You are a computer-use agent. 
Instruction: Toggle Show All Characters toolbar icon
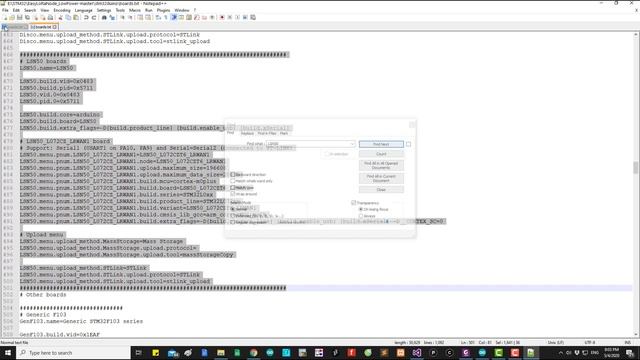point(166,18)
